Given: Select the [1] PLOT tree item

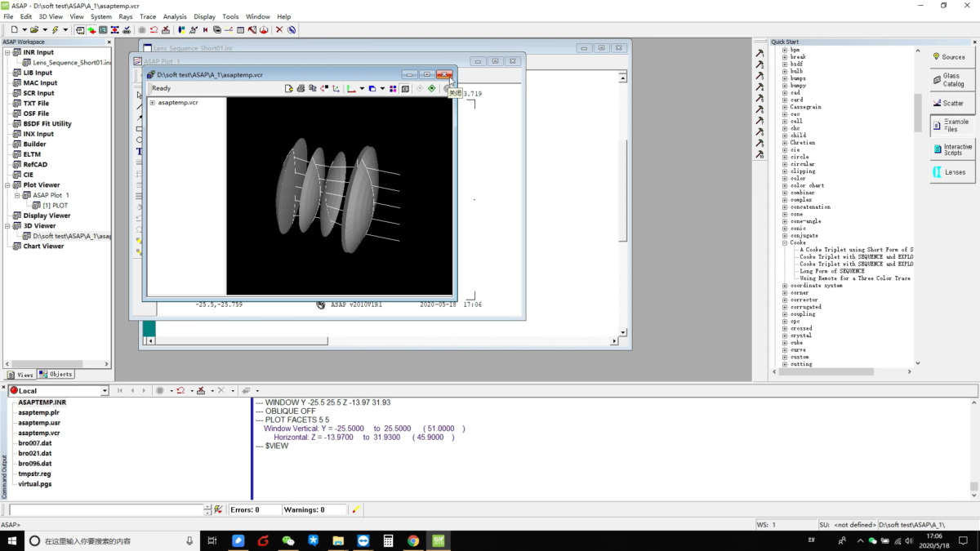Looking at the screenshot, I should click(x=56, y=206).
